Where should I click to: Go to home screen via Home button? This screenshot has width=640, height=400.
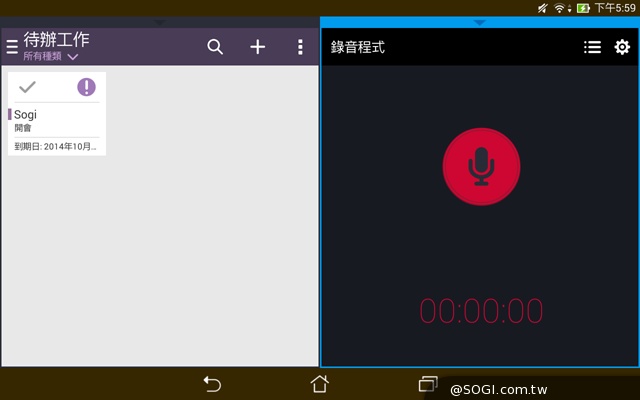[x=320, y=384]
